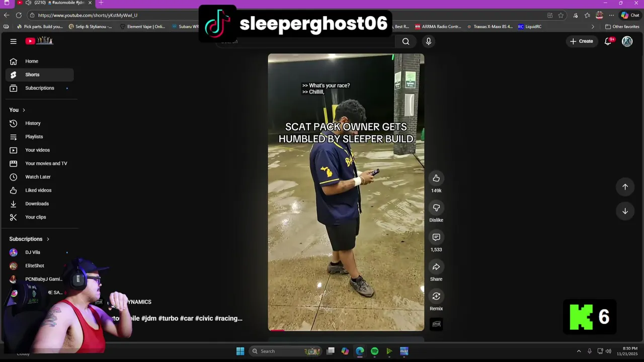Select Shorts in the sidebar
644x362 pixels.
(x=40, y=74)
